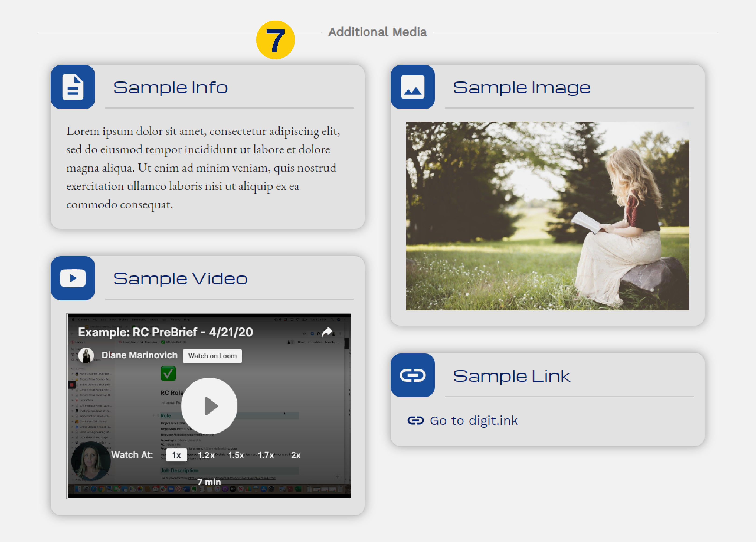Click the Diane Marinovich author name
The height and width of the screenshot is (542, 756).
[139, 355]
